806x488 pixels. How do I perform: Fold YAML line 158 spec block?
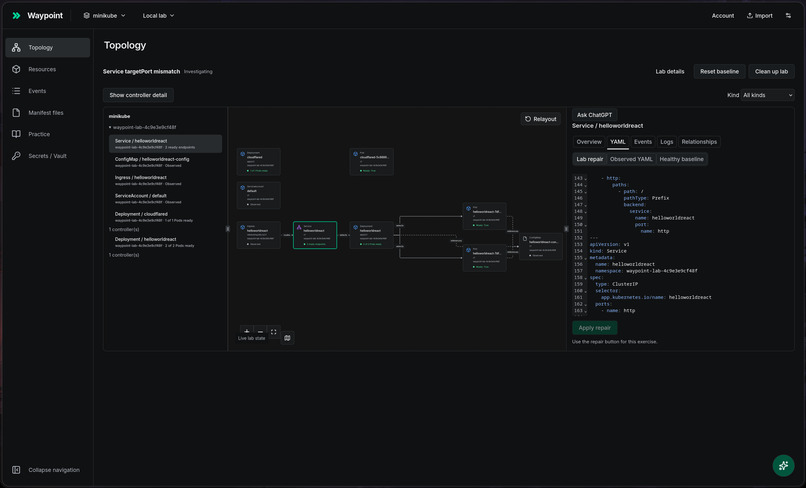coord(585,278)
